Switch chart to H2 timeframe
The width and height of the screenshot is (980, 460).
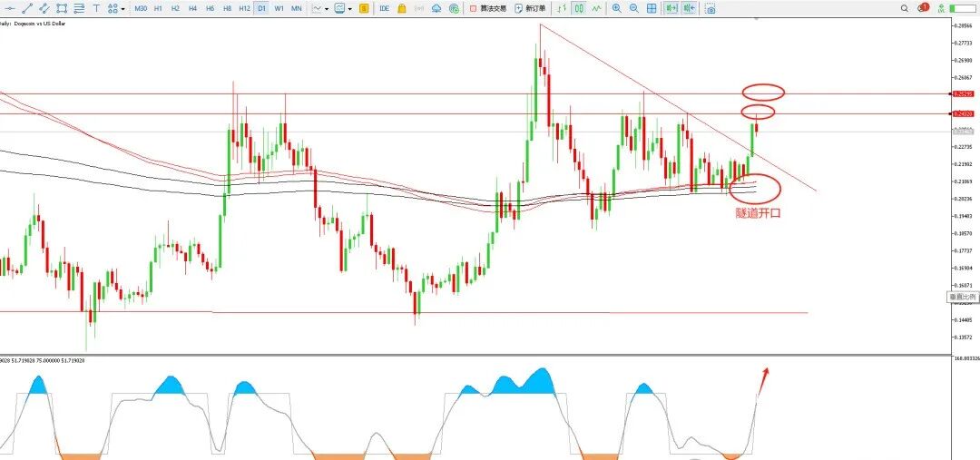point(176,9)
